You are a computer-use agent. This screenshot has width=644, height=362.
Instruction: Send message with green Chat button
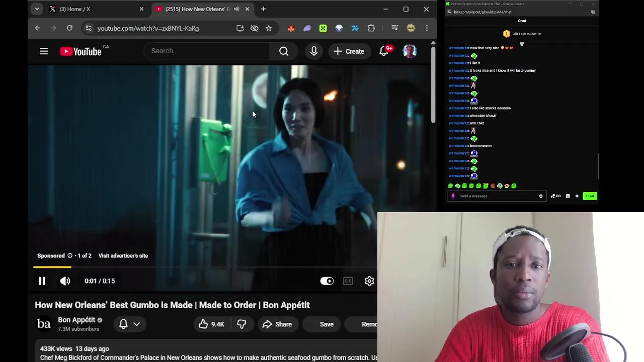(590, 196)
